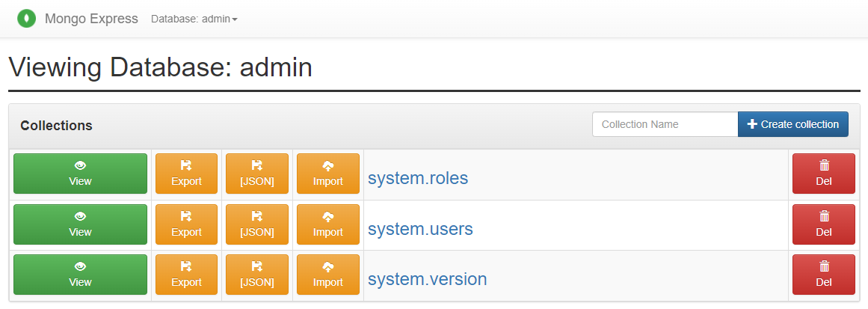Export the system.roles collection

tap(187, 174)
